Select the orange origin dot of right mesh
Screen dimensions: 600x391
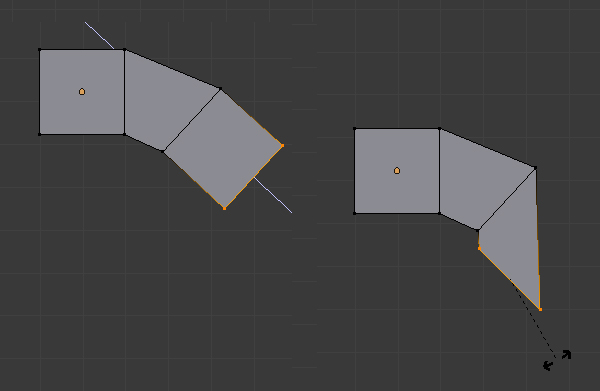tap(397, 170)
